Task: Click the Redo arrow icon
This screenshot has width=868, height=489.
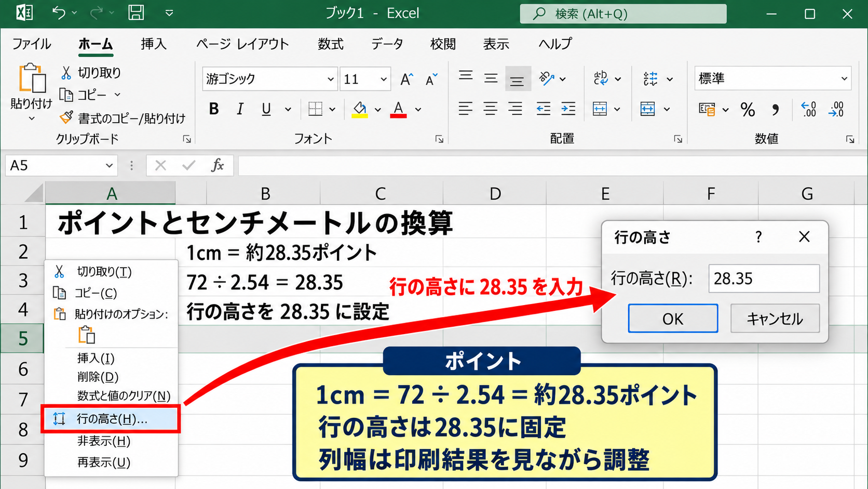Action: (96, 12)
